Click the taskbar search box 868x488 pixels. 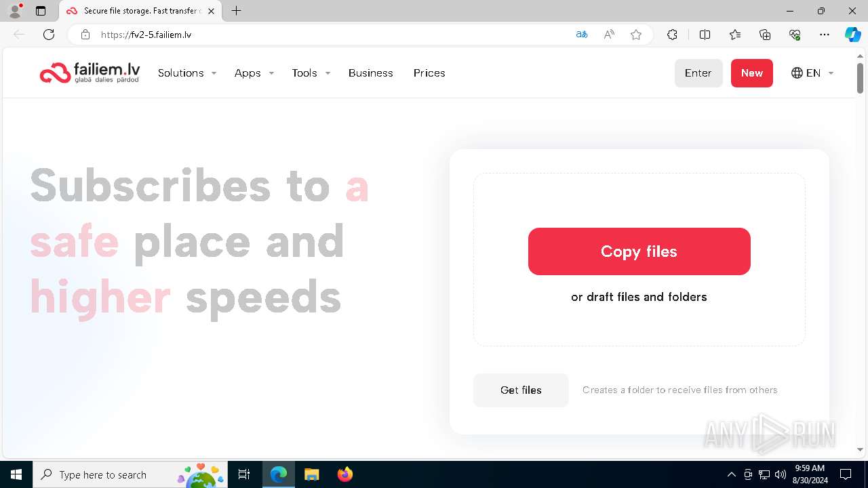(130, 474)
